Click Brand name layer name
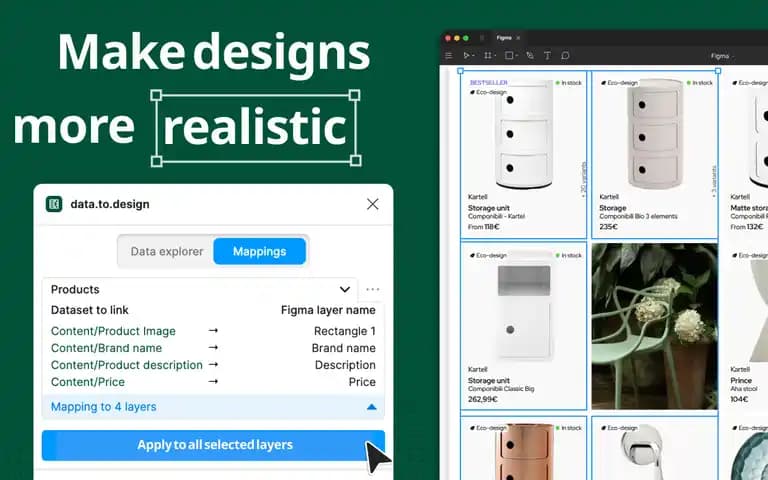 pos(344,348)
